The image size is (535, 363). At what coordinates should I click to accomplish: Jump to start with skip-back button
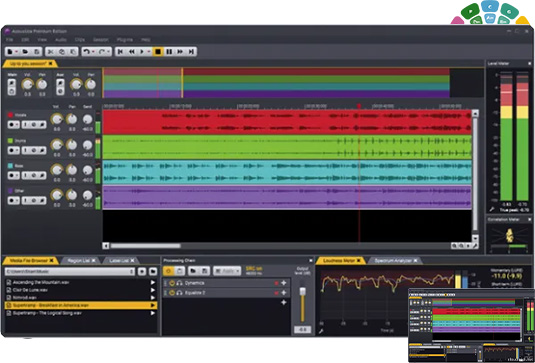coord(120,52)
